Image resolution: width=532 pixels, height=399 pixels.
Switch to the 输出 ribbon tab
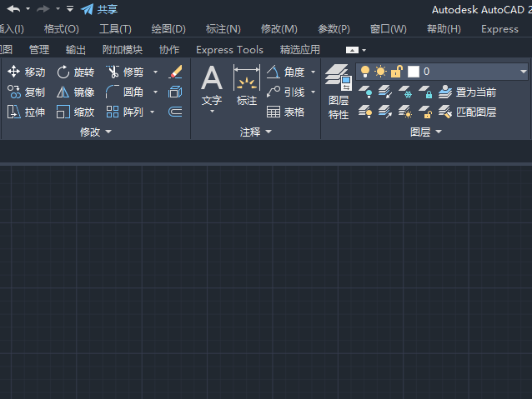[x=75, y=50]
